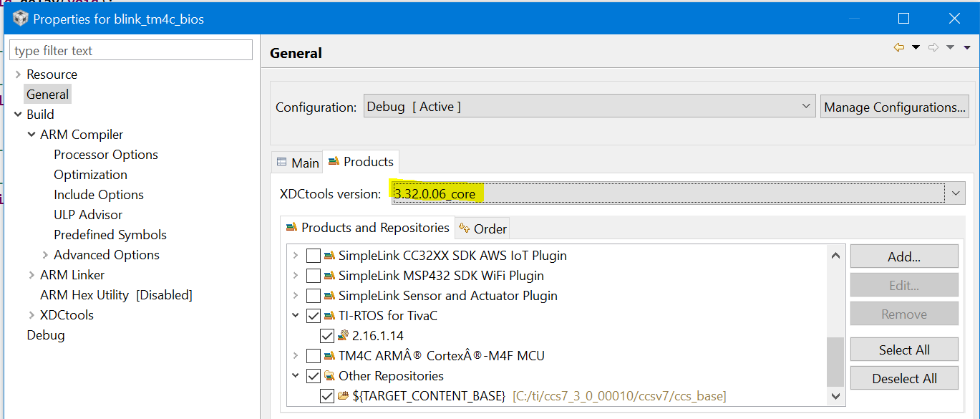Expand the ARM Linker tree node
The image size is (980, 419).
31,275
